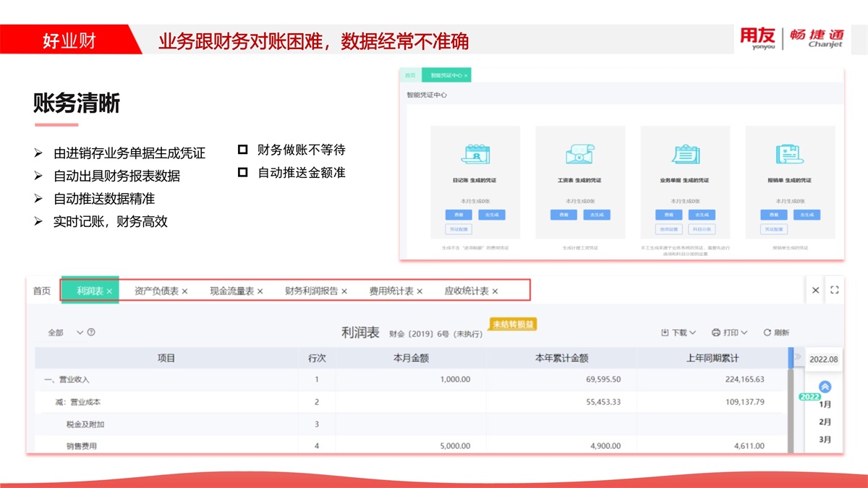Open the 打印 print dropdown
Image resolution: width=868 pixels, height=488 pixels.
tap(729, 333)
